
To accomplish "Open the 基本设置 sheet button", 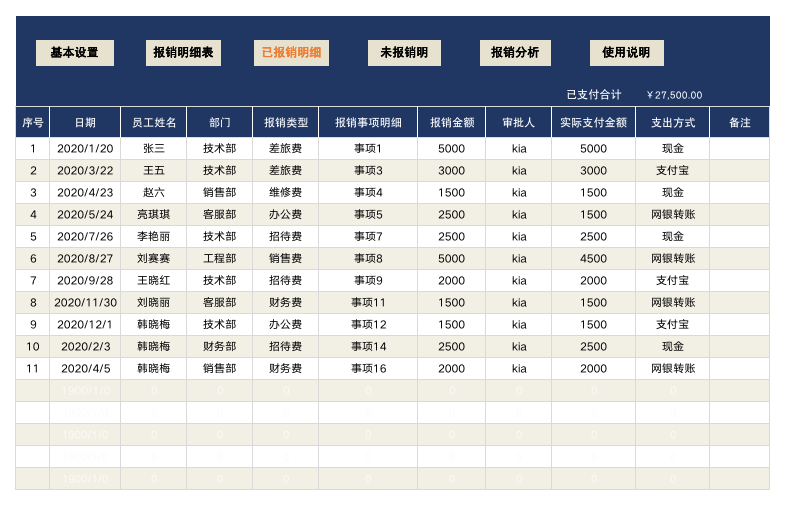I will 75,53.
